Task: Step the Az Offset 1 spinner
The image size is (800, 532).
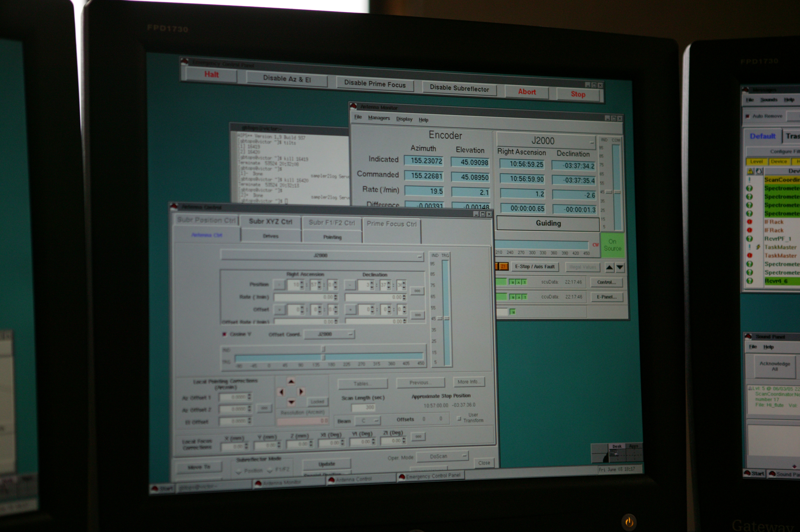Action: tap(249, 397)
